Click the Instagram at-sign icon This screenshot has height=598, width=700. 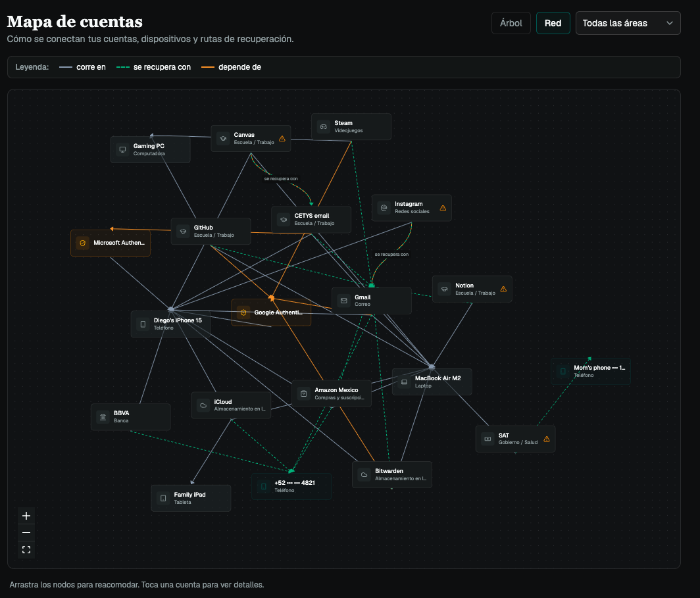[384, 207]
